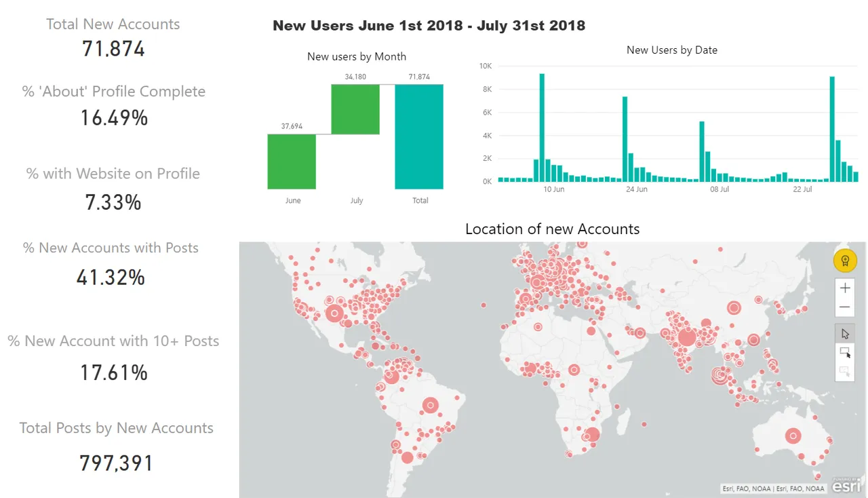The height and width of the screenshot is (498, 868).
Task: Select the June bar in waterfall chart
Action: pos(292,161)
